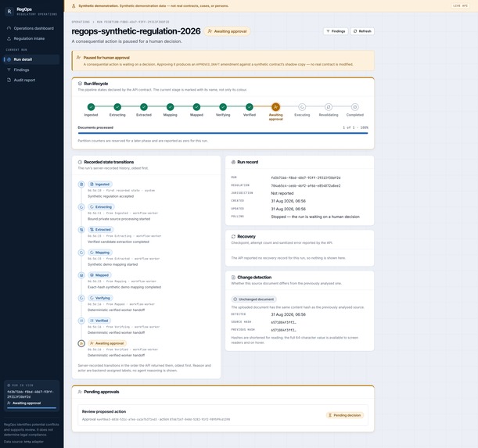Viewport: 478px width, 448px height.
Task: Click the Findings button in the header
Action: tap(336, 31)
